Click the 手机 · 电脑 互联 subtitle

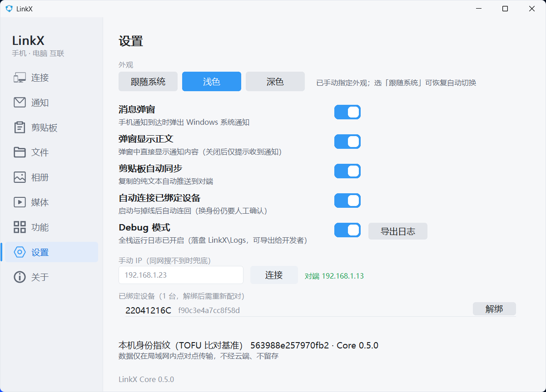click(x=38, y=54)
